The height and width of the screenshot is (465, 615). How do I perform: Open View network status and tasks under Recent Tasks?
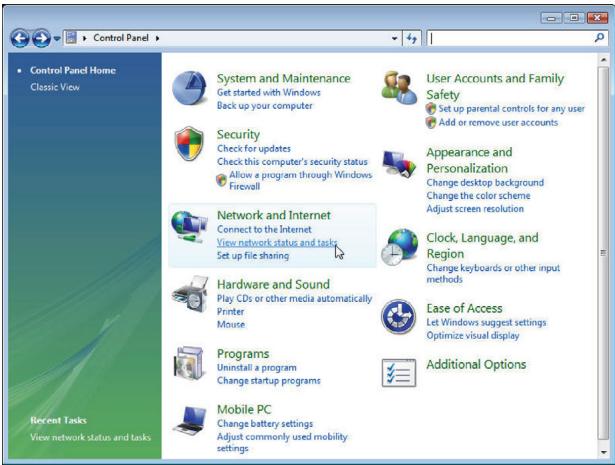pyautogui.click(x=90, y=437)
